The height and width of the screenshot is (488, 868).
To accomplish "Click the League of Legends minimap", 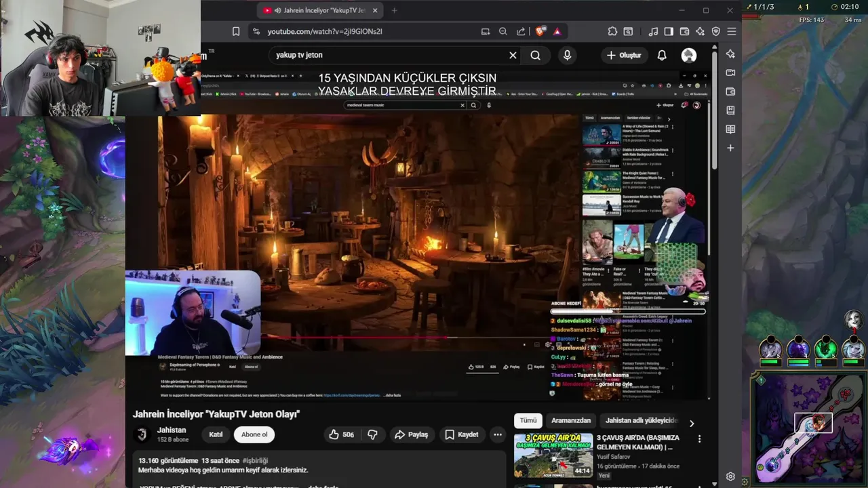I will point(810,430).
